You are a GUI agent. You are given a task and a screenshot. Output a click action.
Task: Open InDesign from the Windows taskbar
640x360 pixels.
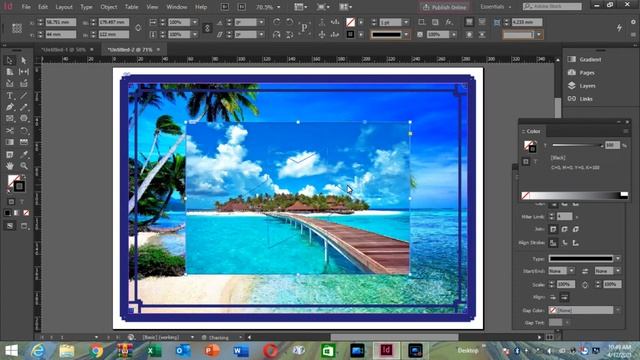coord(386,351)
